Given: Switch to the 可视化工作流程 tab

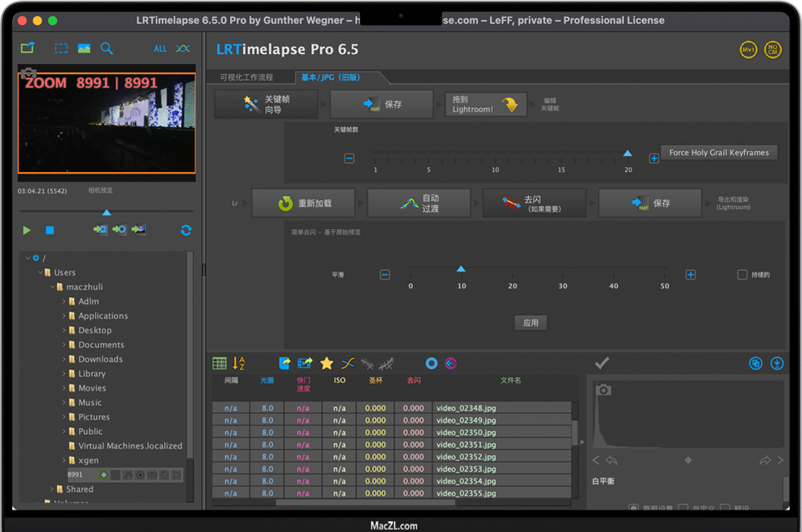Looking at the screenshot, I should (246, 77).
